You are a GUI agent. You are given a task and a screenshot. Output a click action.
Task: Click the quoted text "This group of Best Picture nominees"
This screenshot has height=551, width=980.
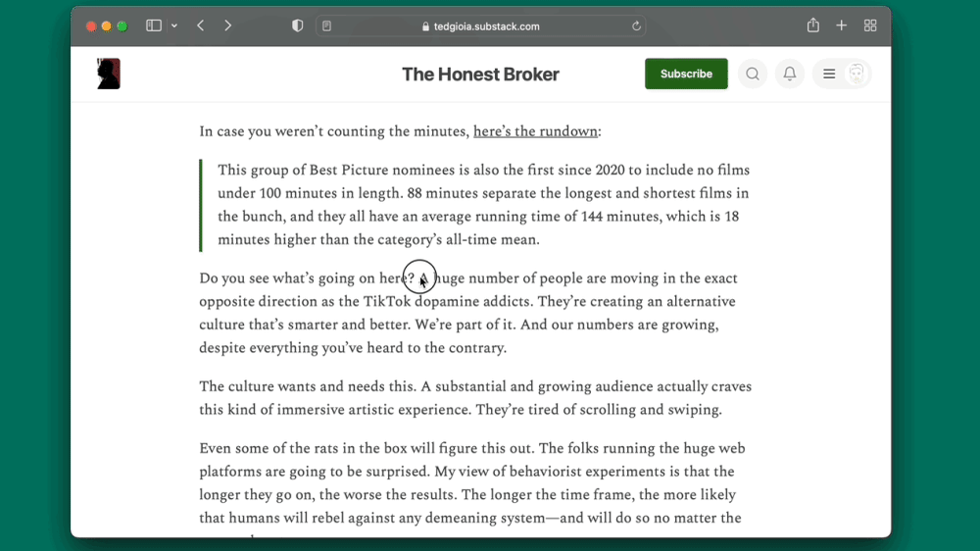point(336,171)
